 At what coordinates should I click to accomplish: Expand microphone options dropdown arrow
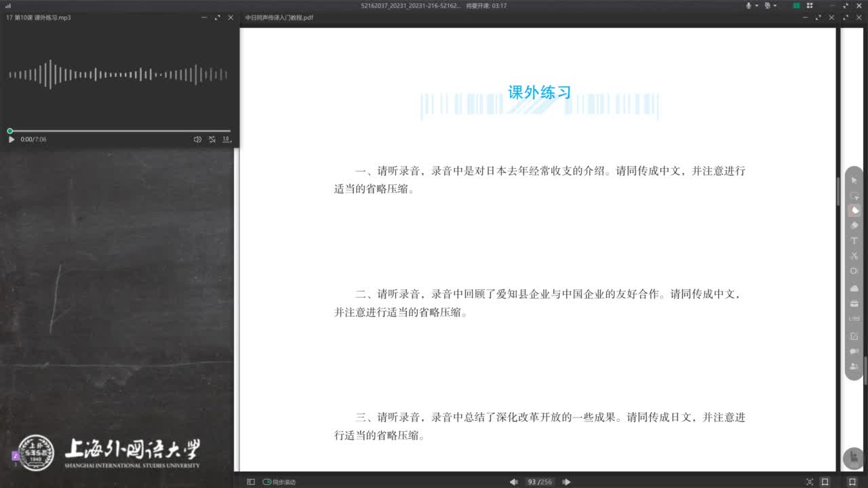coord(756,5)
